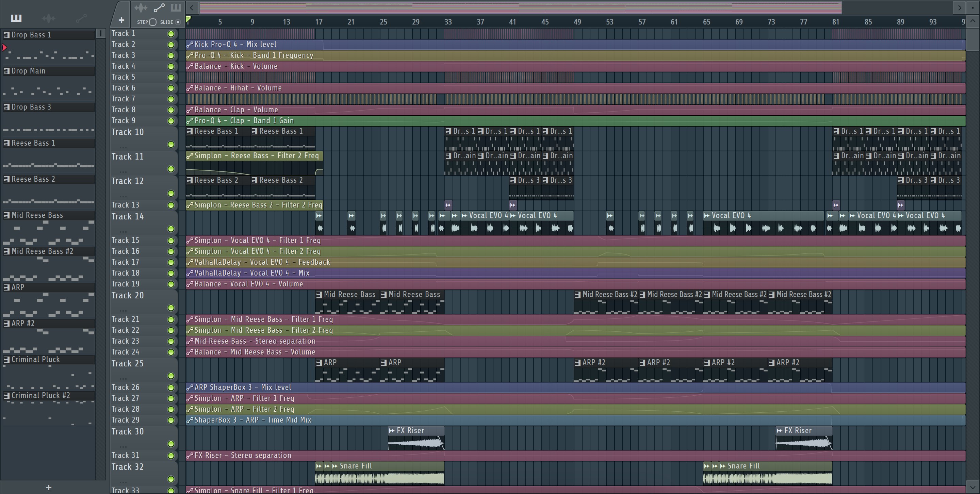Mute Track 25 via its green LED

tap(171, 376)
